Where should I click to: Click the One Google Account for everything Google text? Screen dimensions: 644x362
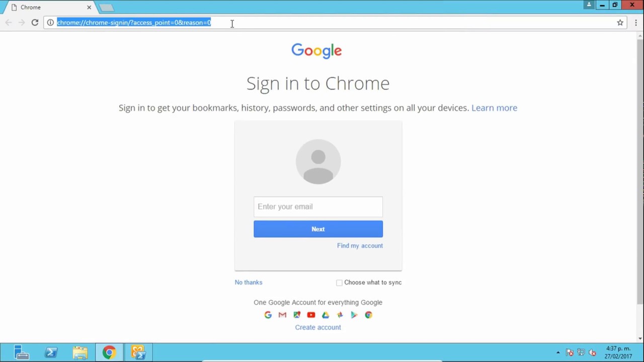[x=318, y=302]
